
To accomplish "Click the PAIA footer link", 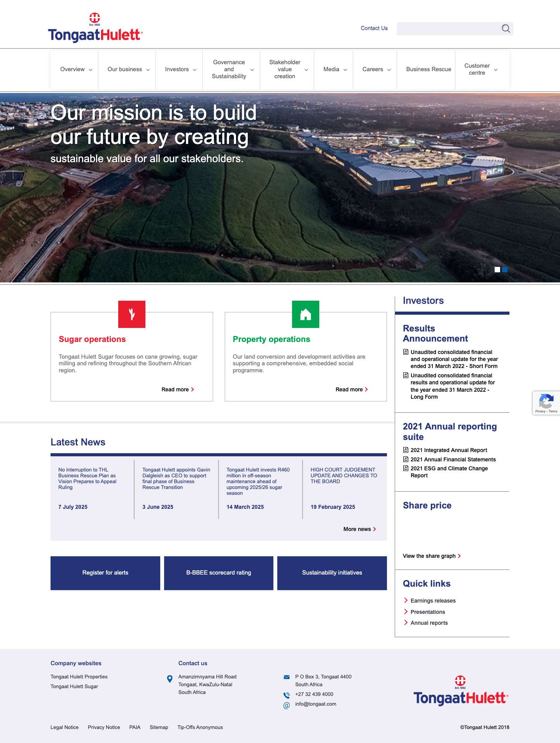I will pyautogui.click(x=135, y=727).
